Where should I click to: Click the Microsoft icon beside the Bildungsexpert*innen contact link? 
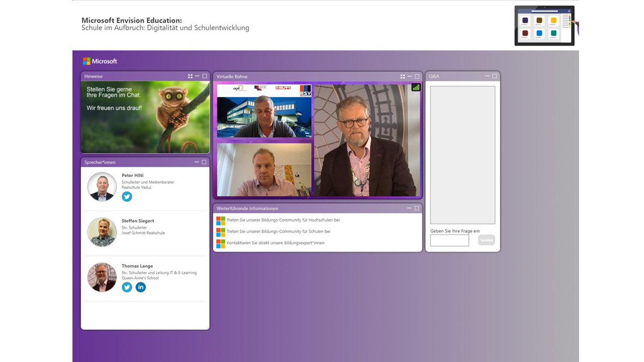click(221, 243)
